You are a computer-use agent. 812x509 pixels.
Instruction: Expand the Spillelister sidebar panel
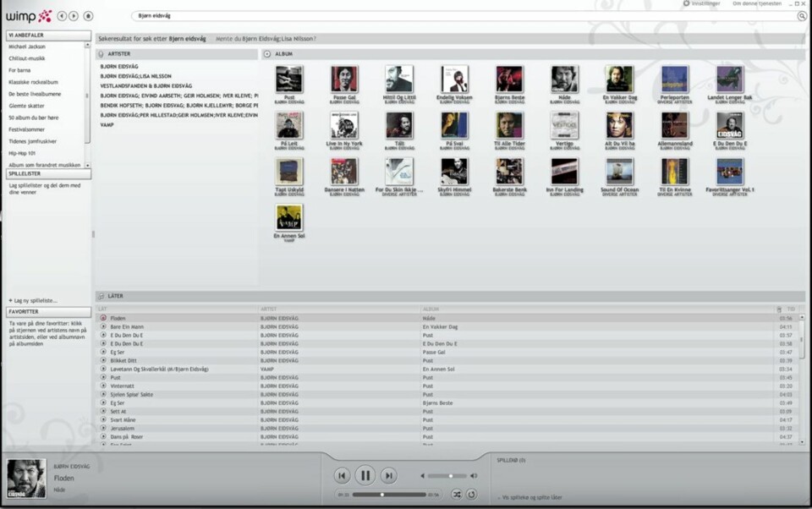(48, 173)
